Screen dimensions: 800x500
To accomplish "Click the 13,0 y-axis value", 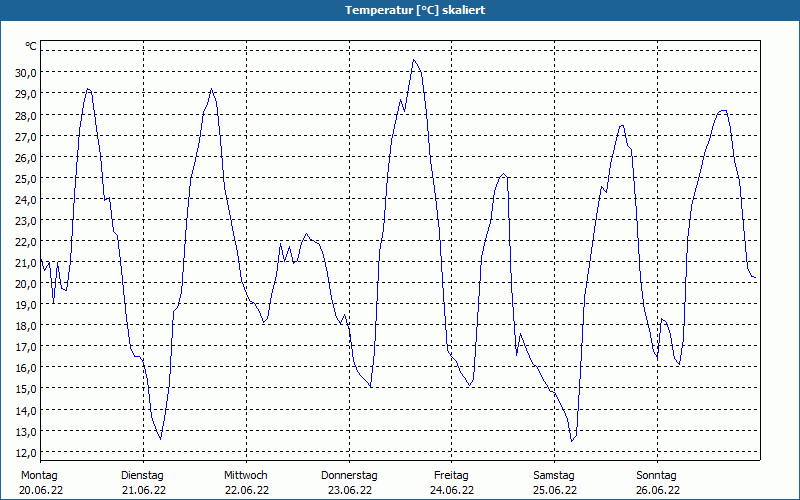I will pos(26,432).
